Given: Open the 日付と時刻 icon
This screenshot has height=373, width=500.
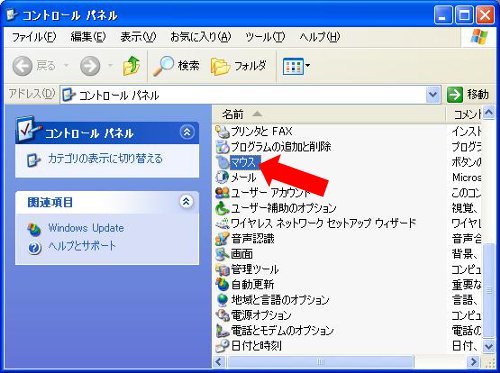Looking at the screenshot, I should (x=222, y=346).
